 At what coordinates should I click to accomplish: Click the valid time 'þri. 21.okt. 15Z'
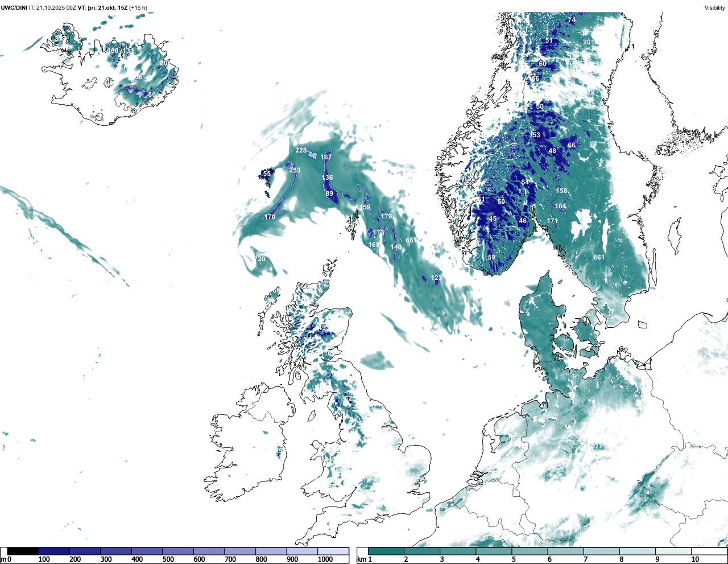click(x=107, y=7)
